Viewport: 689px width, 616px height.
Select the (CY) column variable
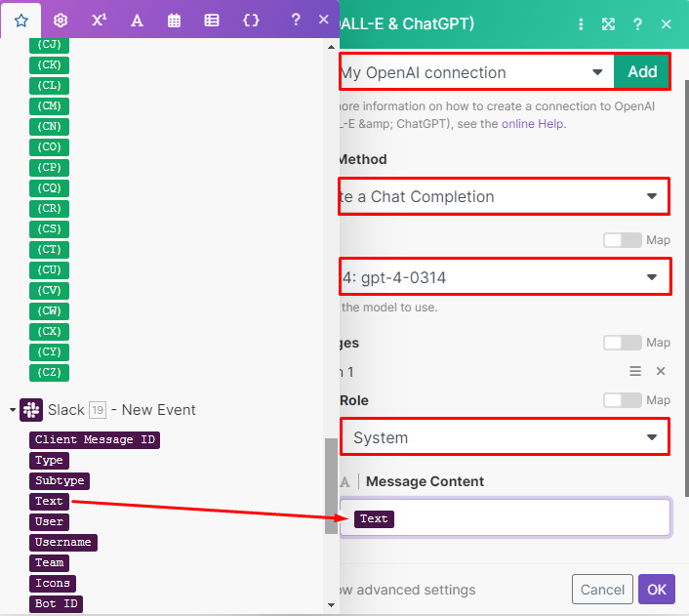tap(49, 352)
